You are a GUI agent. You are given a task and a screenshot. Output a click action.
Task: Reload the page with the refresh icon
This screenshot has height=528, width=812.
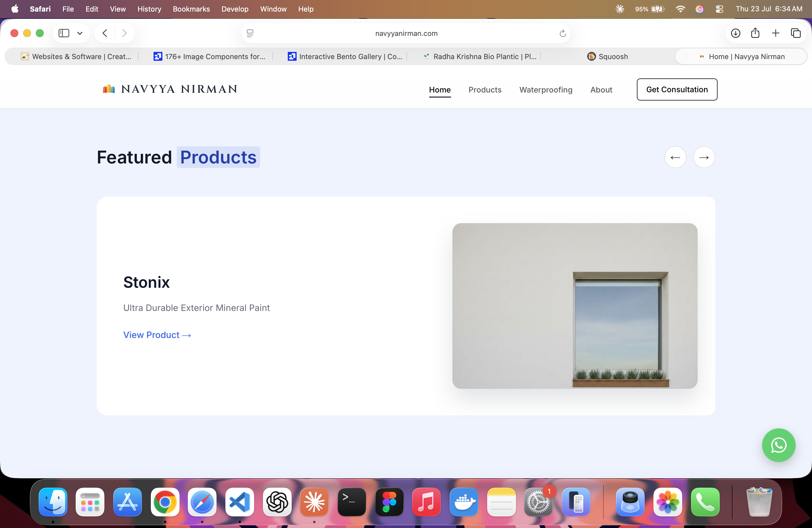click(563, 33)
